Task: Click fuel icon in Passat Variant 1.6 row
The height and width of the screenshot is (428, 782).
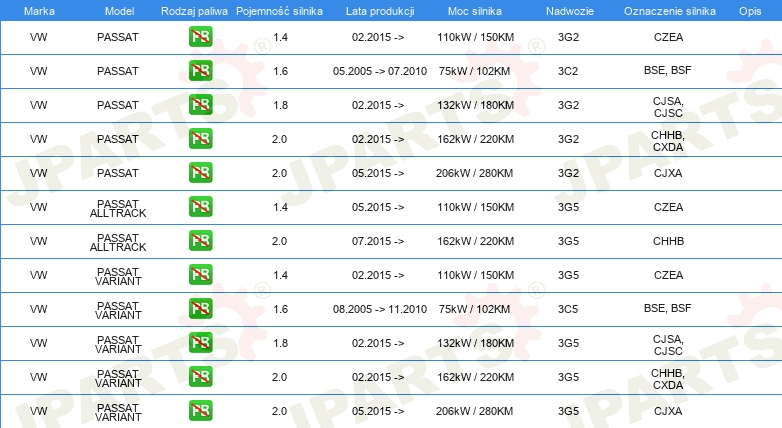Action: 200,308
